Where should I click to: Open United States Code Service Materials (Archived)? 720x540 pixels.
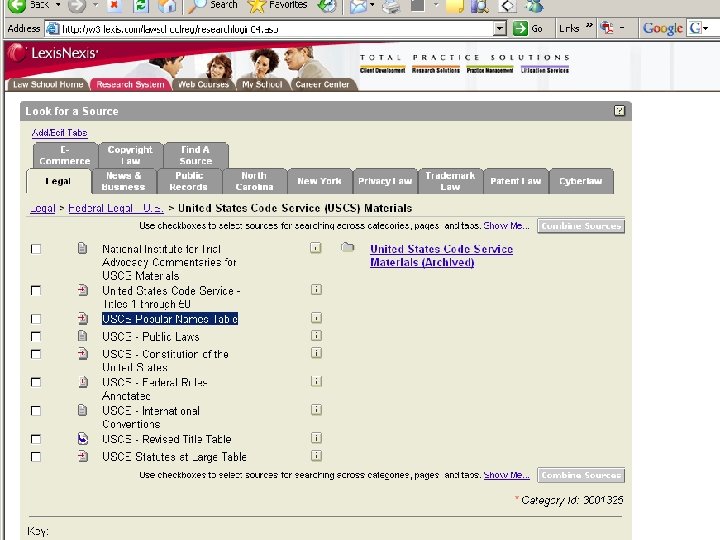[441, 256]
